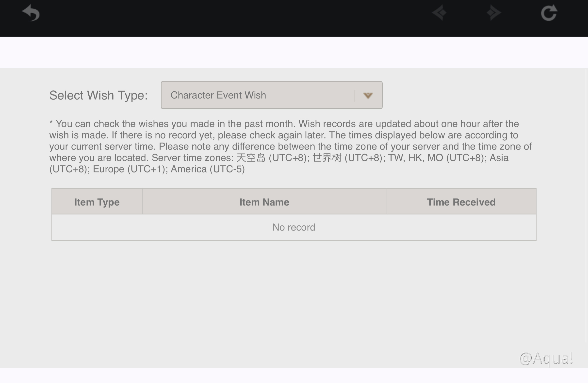Click the back arrow icon
This screenshot has height=383, width=588.
point(31,13)
